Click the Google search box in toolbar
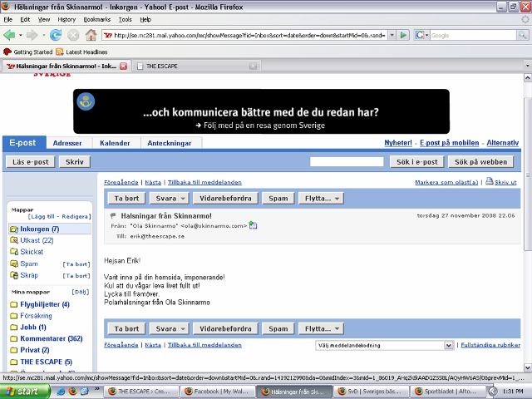Screen dimensions: 532x399 pos(473,35)
